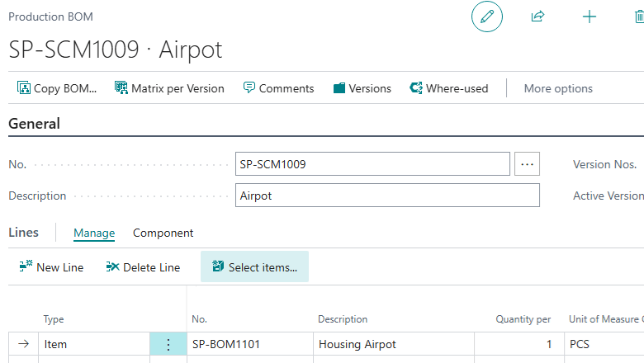
Task: Switch to the Manage tab
Action: point(94,233)
